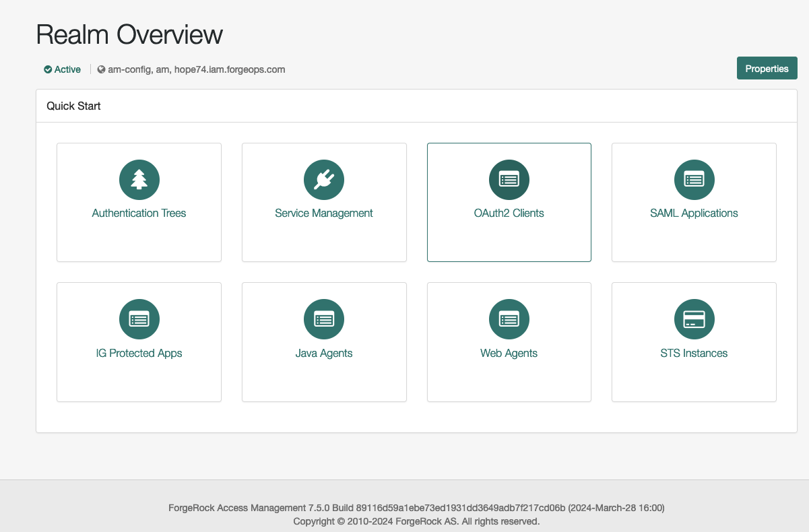The width and height of the screenshot is (809, 532).
Task: Click the OAuth2 Clients circular icon
Action: tap(509, 180)
